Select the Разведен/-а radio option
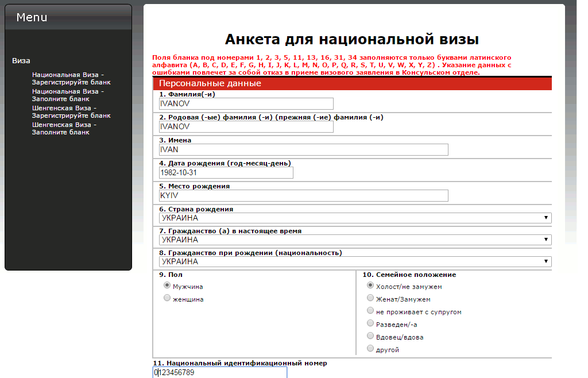Image resolution: width=588 pixels, height=378 pixels. pyautogui.click(x=370, y=323)
